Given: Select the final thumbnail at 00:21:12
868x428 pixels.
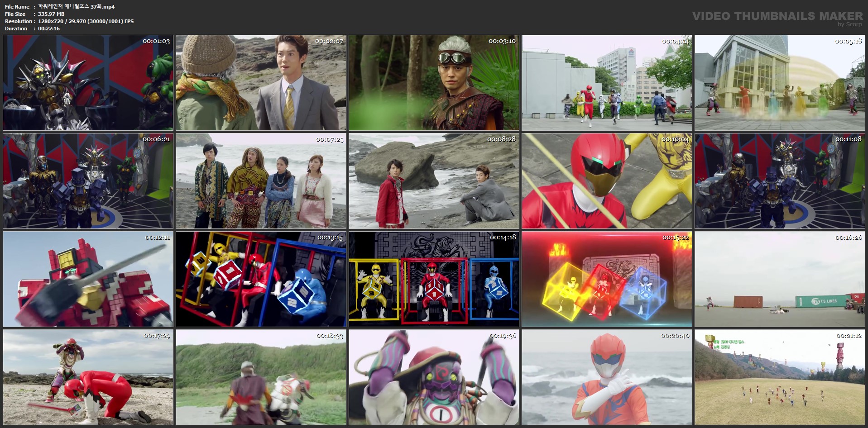Looking at the screenshot, I should 780,377.
